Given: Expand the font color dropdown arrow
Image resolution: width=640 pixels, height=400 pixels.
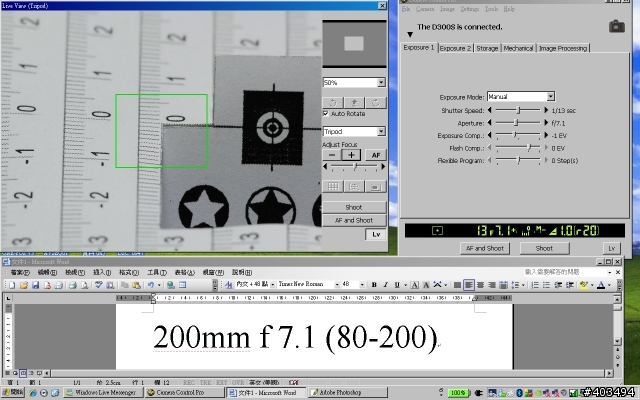Looking at the screenshot, I should [609, 285].
